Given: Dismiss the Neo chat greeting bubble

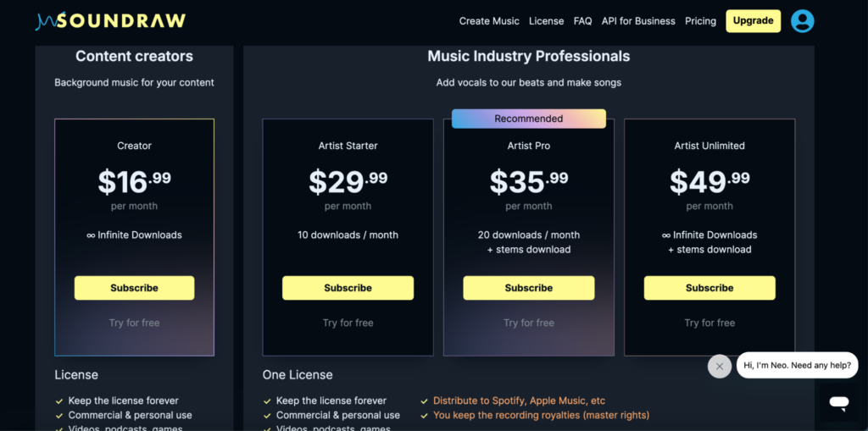Looking at the screenshot, I should [719, 367].
